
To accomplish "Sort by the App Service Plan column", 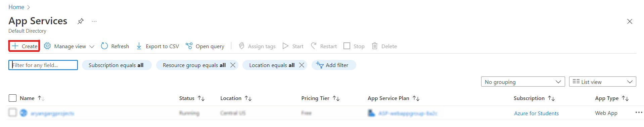I will (394, 98).
